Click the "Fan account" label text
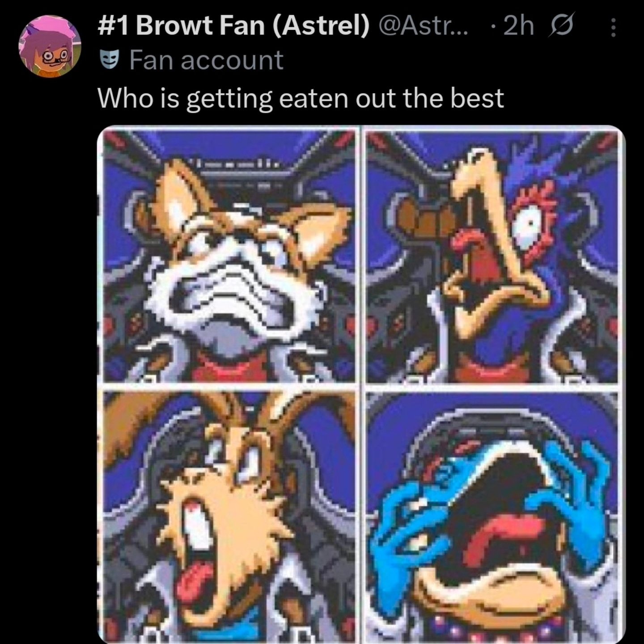 tap(206, 60)
